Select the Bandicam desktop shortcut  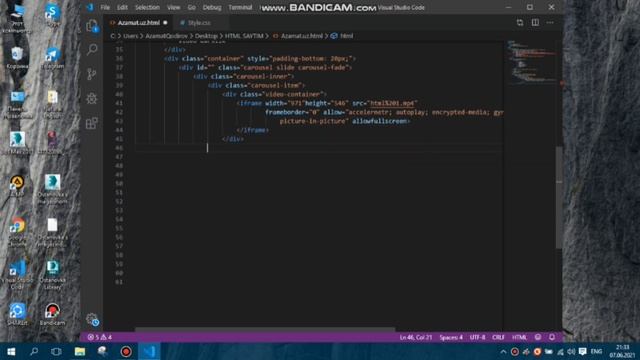(52, 314)
